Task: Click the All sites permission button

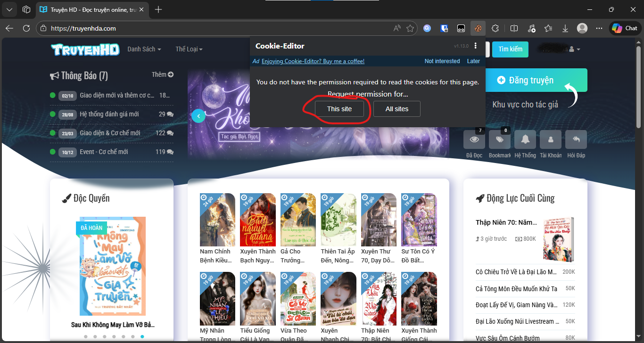Action: [x=396, y=109]
